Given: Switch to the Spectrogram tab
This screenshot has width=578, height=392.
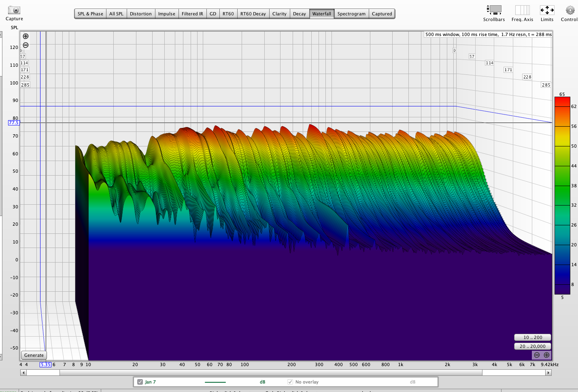Looking at the screenshot, I should pyautogui.click(x=351, y=14).
